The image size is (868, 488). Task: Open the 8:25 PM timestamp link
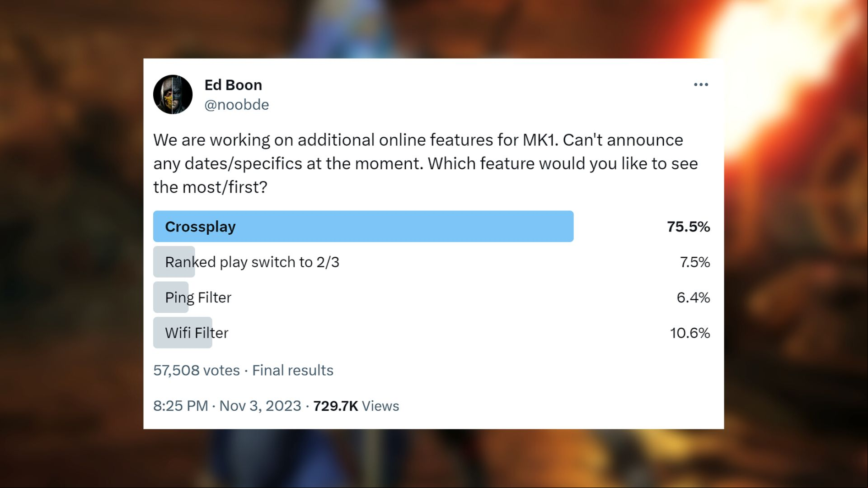pos(180,406)
